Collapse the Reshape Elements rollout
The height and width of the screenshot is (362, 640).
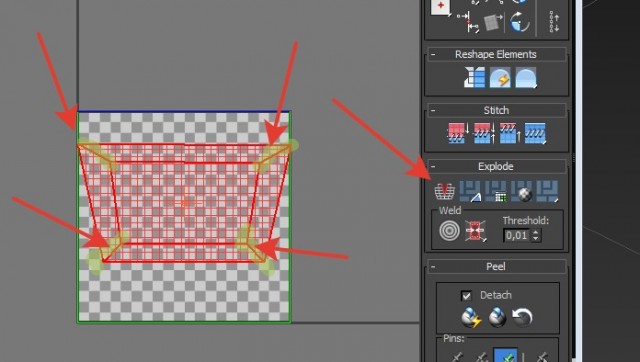tap(433, 54)
